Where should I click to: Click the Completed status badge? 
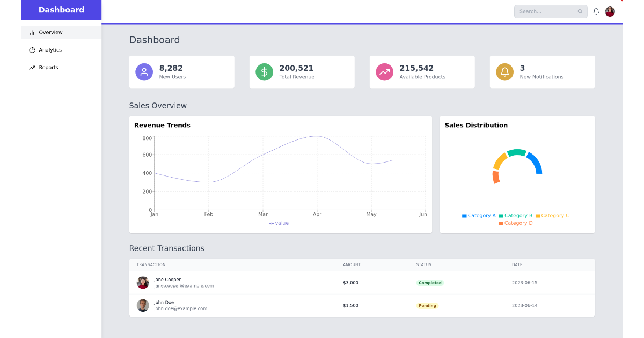(430, 282)
